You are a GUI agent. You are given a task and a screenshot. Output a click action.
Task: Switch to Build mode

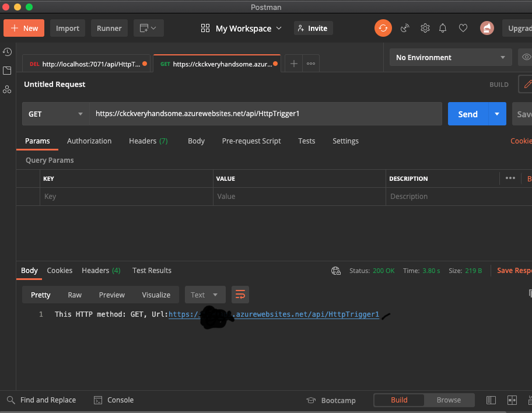(x=399, y=400)
